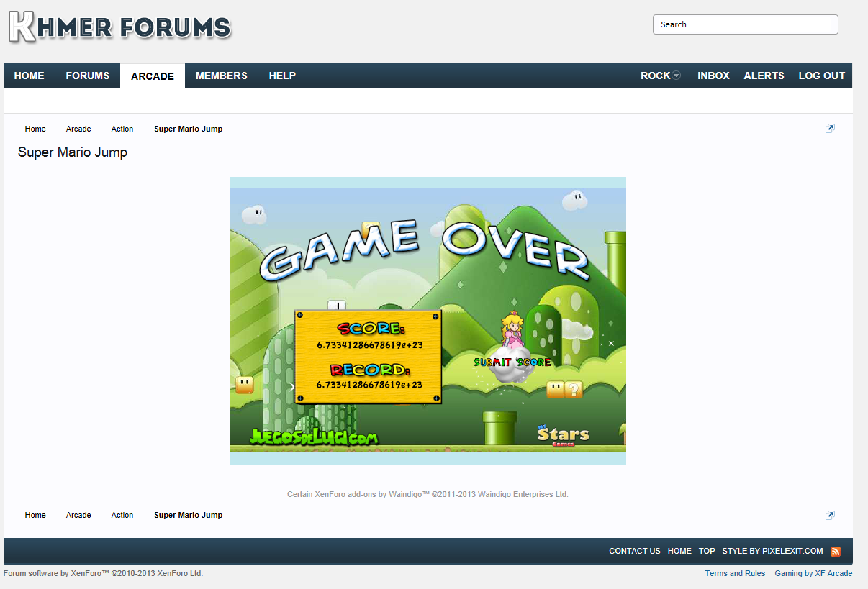View ALERTS in the navigation bar
Viewport: 868px width, 589px height.
click(764, 76)
